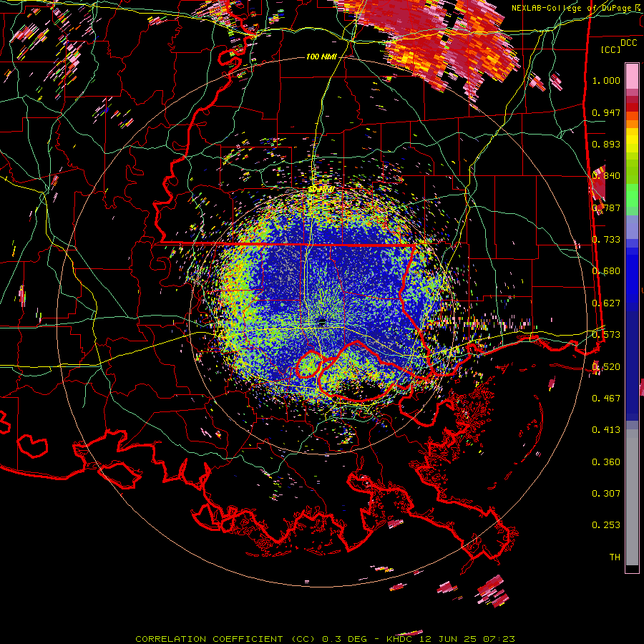Select the 0.307 legend value
Viewport: 644px width, 644px height.
606,494
